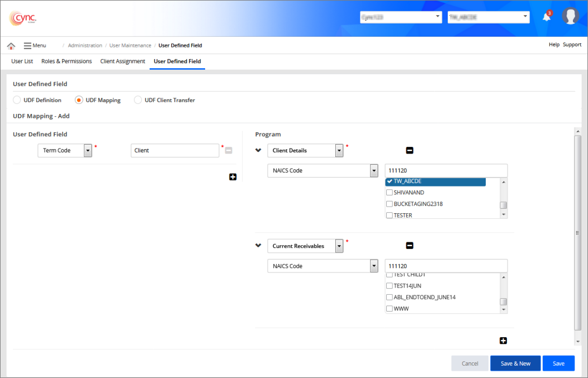Check the TEST14JUN client checkbox
The image size is (588, 378).
390,286
